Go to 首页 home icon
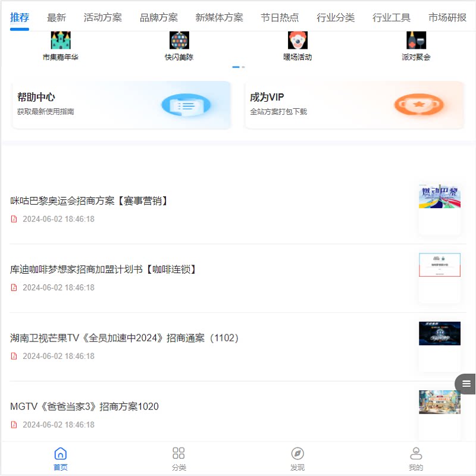Image resolution: width=476 pixels, height=476 pixels. [61, 453]
